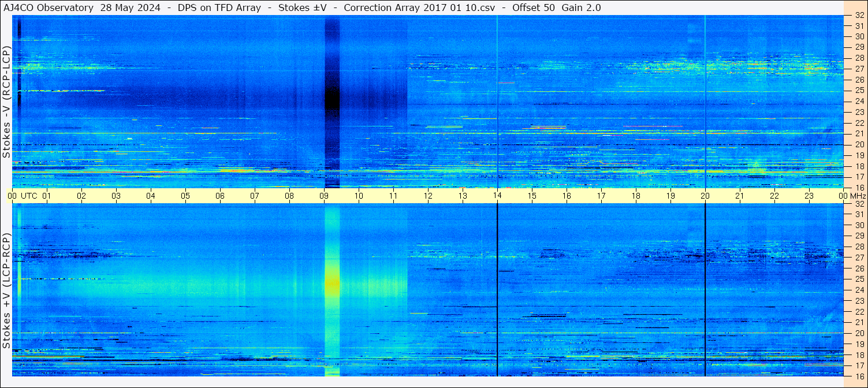Image resolution: width=868 pixels, height=388 pixels.
Task: Click the 03 hour label on time axis
Action: pos(116,196)
